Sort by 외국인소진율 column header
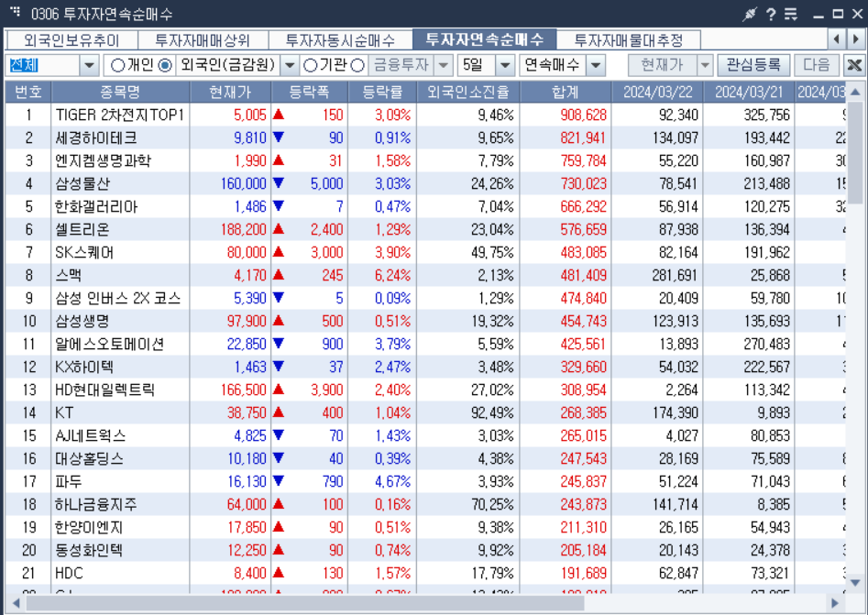Viewport: 868px width, 615px height. pyautogui.click(x=467, y=92)
